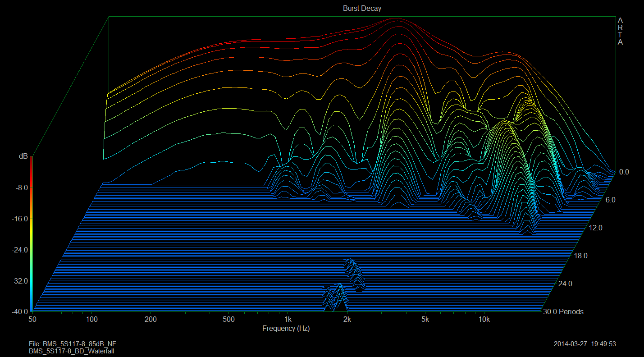The height and width of the screenshot is (357, 644).
Task: Click the 30.0 Periods axis label
Action: click(563, 311)
